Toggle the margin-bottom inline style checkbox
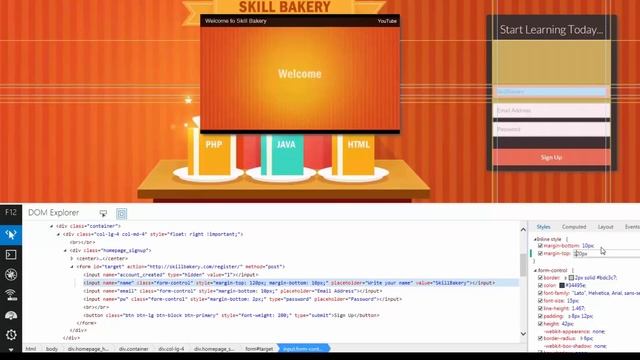The image size is (640, 360). (x=540, y=246)
